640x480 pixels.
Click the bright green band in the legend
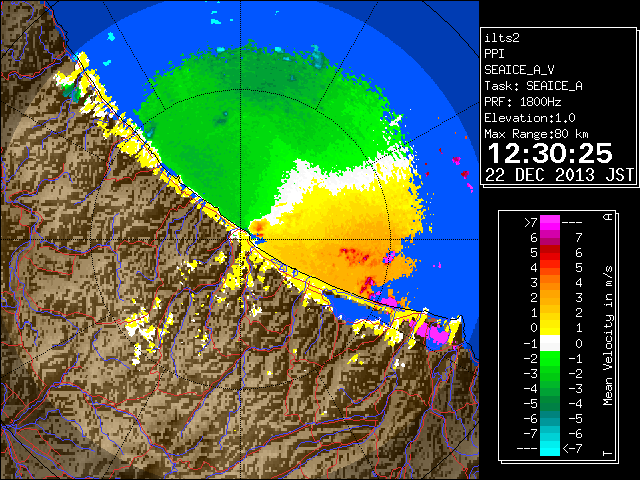pos(550,358)
